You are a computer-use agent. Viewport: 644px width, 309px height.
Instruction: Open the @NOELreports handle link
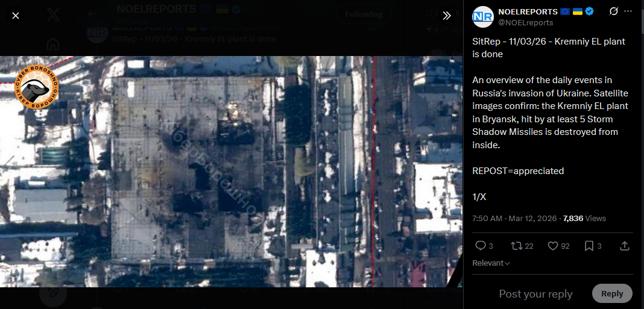point(525,22)
